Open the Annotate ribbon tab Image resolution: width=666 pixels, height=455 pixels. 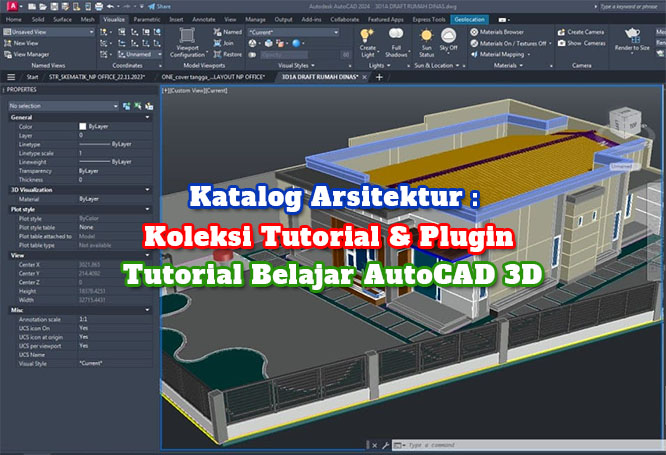coord(203,20)
